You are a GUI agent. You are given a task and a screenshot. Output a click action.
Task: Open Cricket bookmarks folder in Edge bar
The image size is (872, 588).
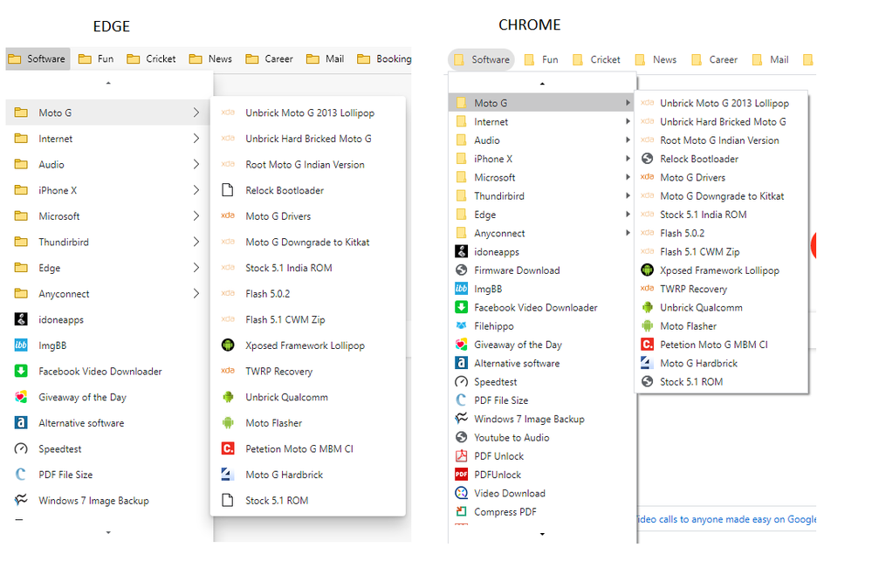tap(151, 59)
